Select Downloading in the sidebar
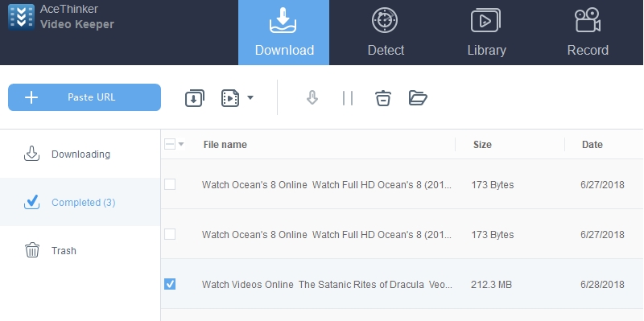The height and width of the screenshot is (321, 644). pos(80,154)
